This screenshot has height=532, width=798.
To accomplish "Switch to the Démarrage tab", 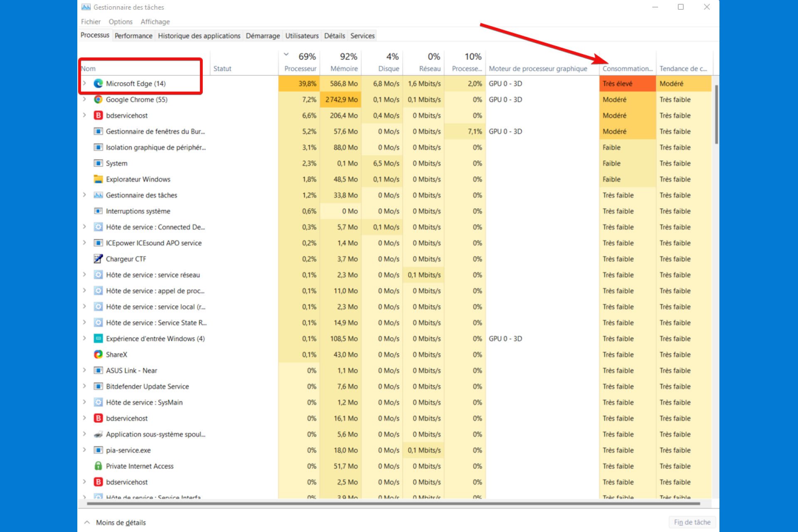I will pyautogui.click(x=263, y=36).
